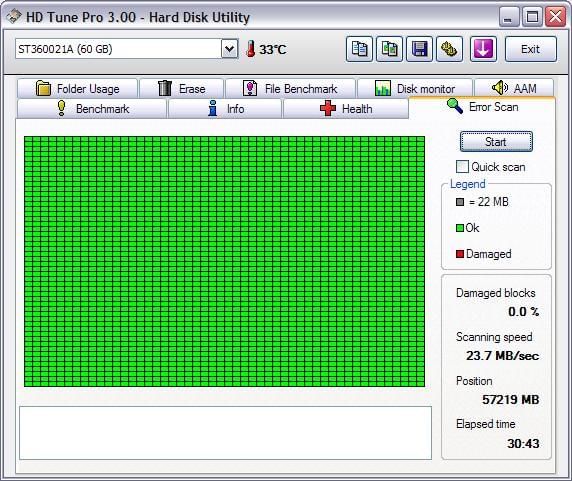Start the error scan
Screen dimensions: 572x481
pyautogui.click(x=496, y=141)
